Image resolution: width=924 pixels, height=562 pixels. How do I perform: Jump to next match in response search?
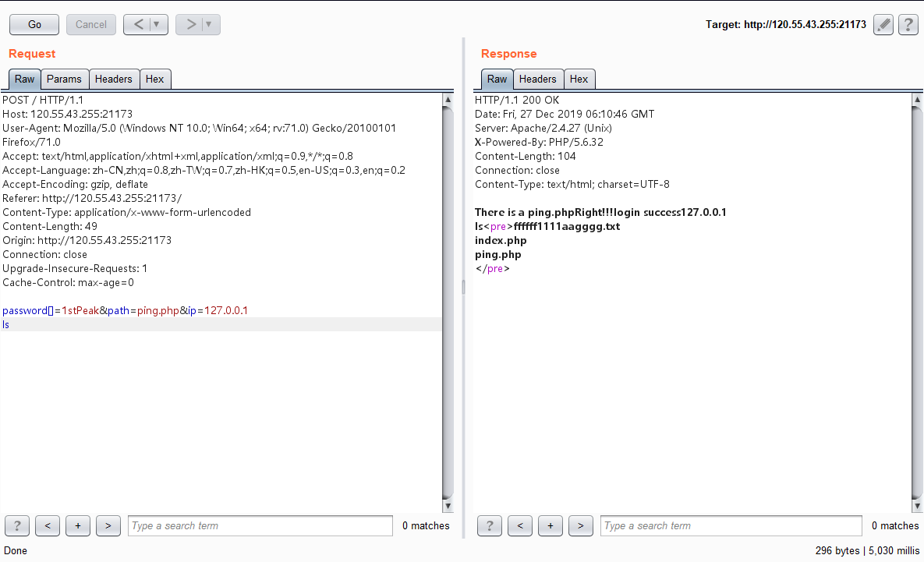tap(580, 525)
